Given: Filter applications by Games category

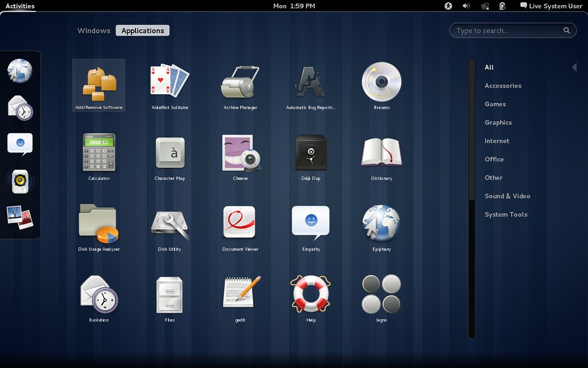Looking at the screenshot, I should [x=495, y=104].
